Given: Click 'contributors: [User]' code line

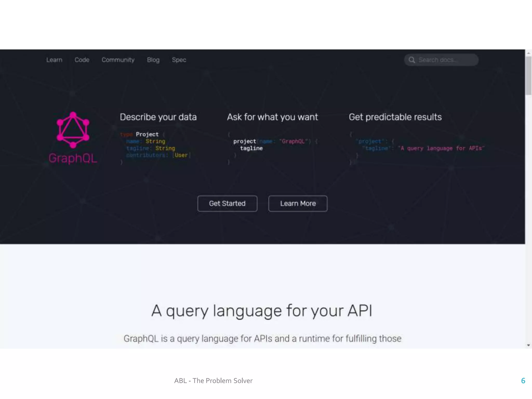Looking at the screenshot, I should pos(158,155).
